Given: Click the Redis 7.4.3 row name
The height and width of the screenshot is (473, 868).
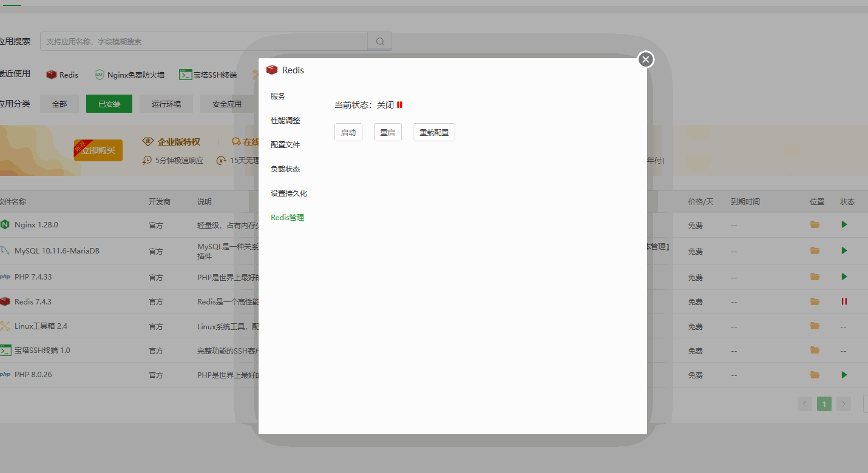Looking at the screenshot, I should coord(33,302).
